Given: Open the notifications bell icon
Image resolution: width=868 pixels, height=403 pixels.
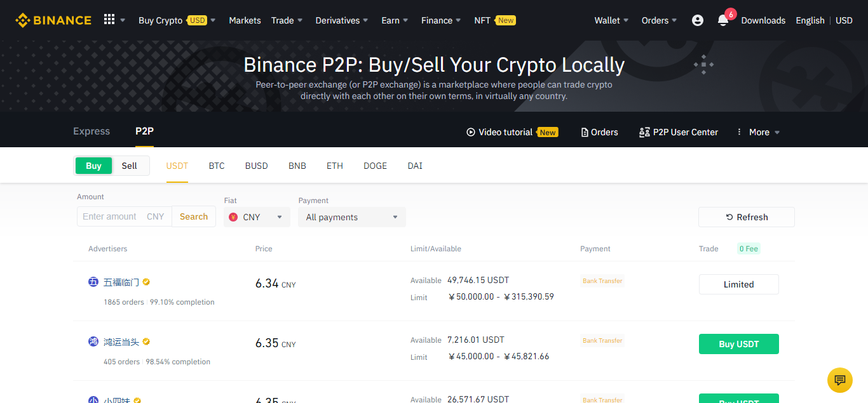Looking at the screenshot, I should point(723,20).
